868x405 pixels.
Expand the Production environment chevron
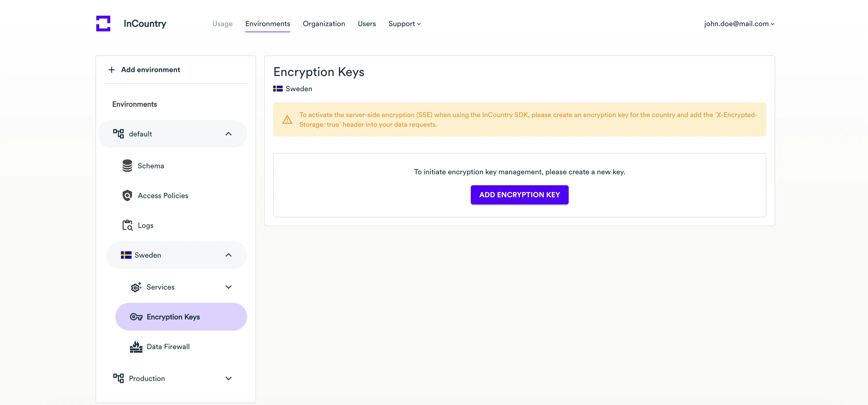coord(229,378)
